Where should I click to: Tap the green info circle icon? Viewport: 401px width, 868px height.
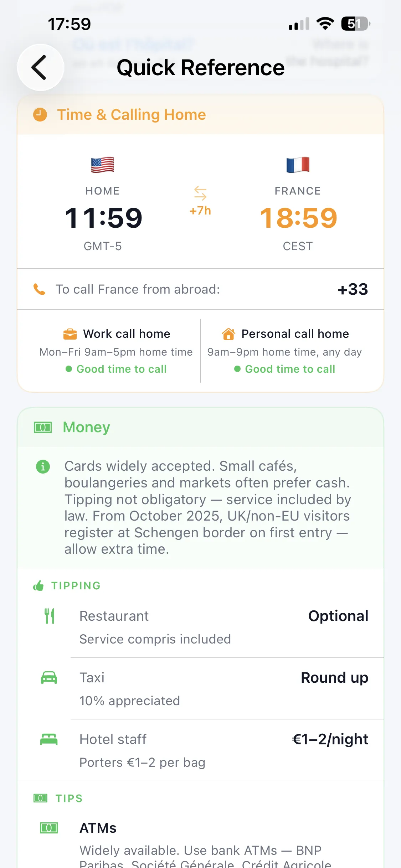pyautogui.click(x=43, y=466)
